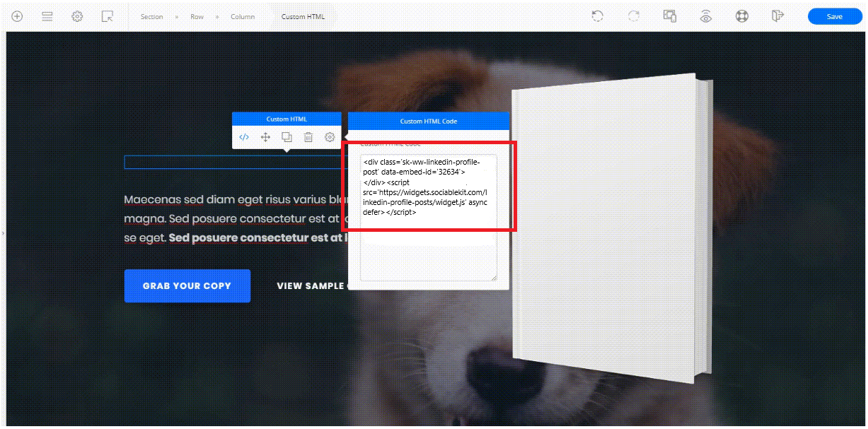868x429 pixels.
Task: Click the move handle for Custom HTML
Action: [265, 137]
